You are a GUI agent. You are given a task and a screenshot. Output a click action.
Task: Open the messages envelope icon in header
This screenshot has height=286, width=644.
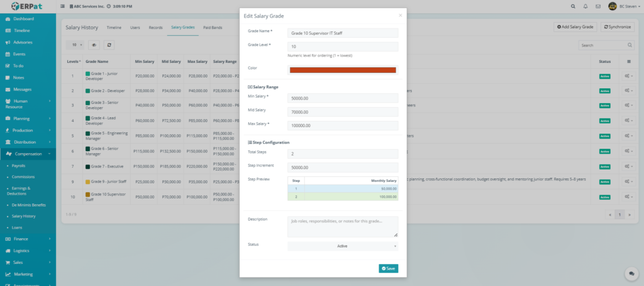(598, 6)
